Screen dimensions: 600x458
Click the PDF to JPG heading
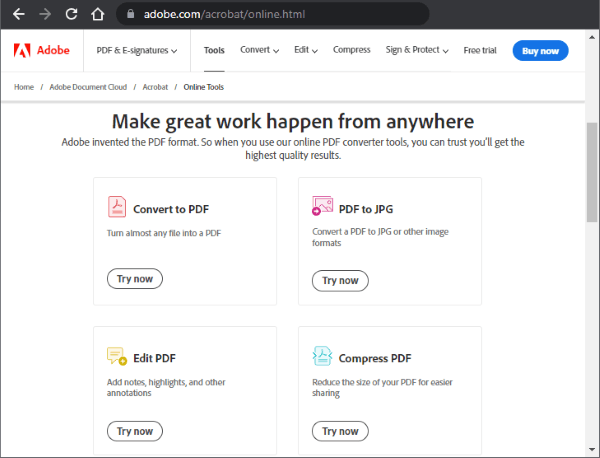point(366,209)
